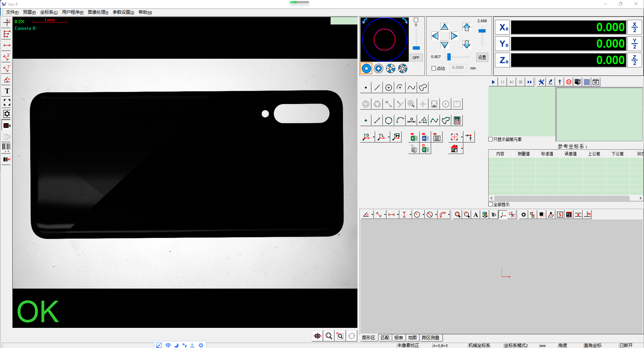Open the blue grid table icon

(x=587, y=82)
